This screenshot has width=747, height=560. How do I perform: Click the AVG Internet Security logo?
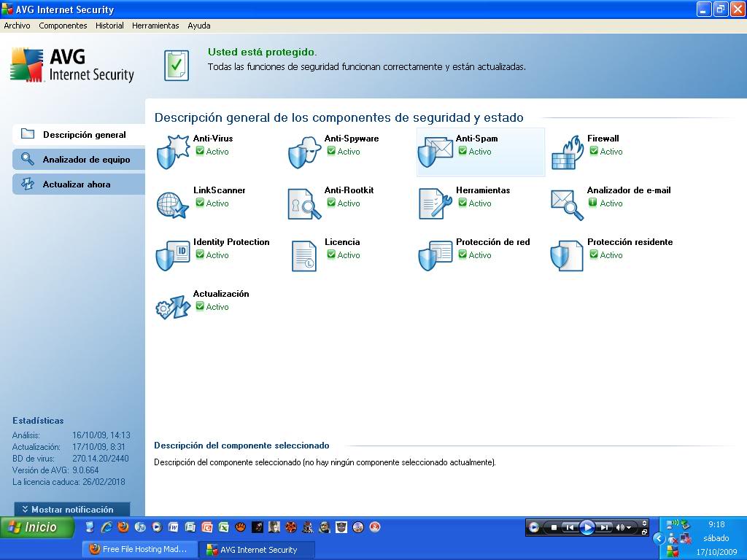(x=72, y=65)
